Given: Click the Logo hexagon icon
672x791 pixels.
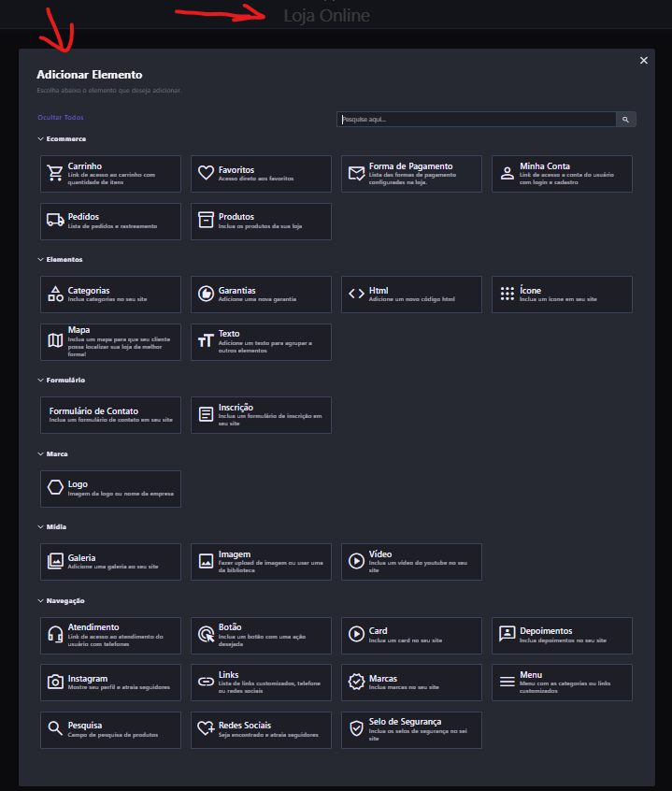Looking at the screenshot, I should pyautogui.click(x=55, y=488).
